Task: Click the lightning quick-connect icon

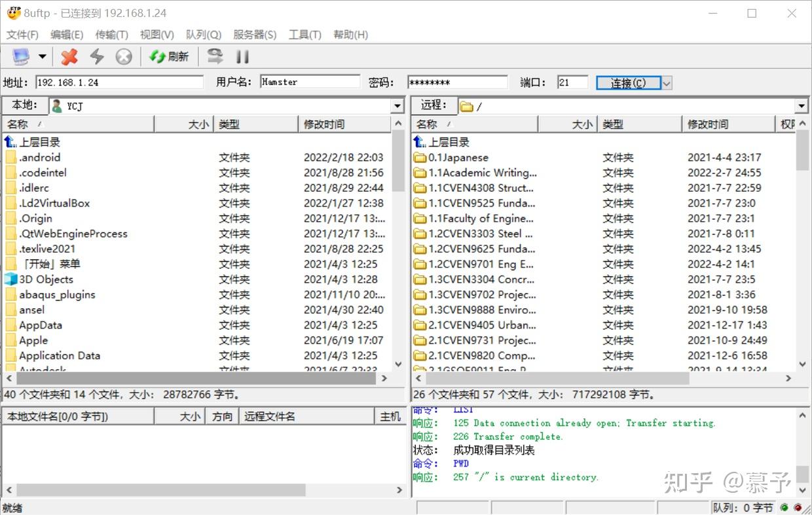Action: [x=97, y=56]
